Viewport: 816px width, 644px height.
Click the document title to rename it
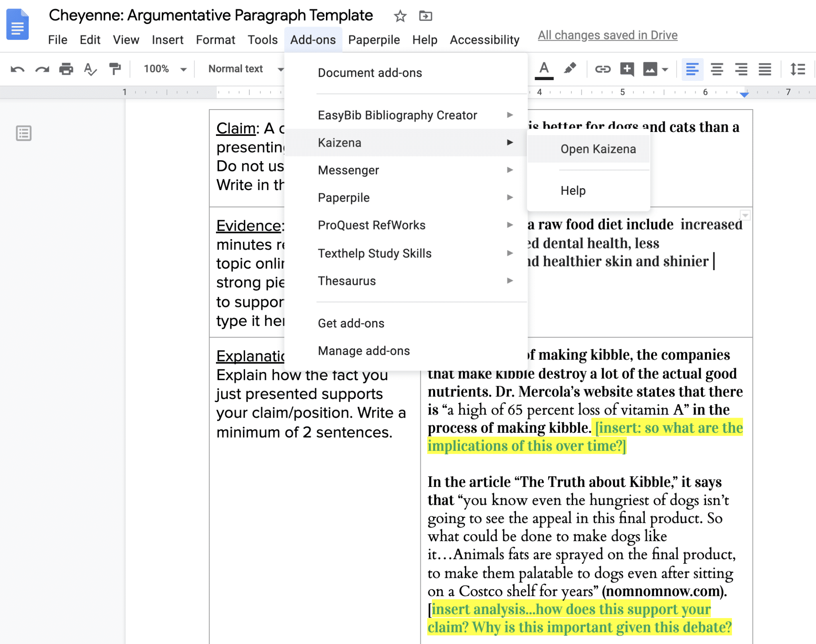[x=210, y=15]
